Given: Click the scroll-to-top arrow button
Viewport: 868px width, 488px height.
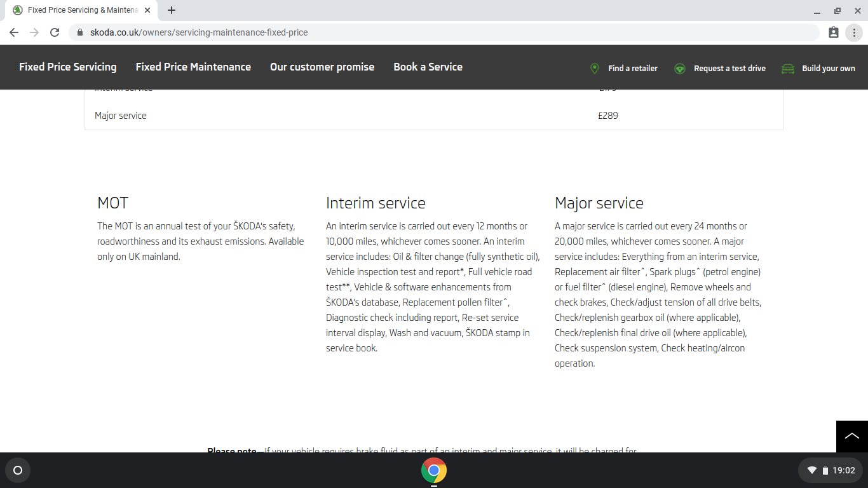Looking at the screenshot, I should tap(852, 437).
